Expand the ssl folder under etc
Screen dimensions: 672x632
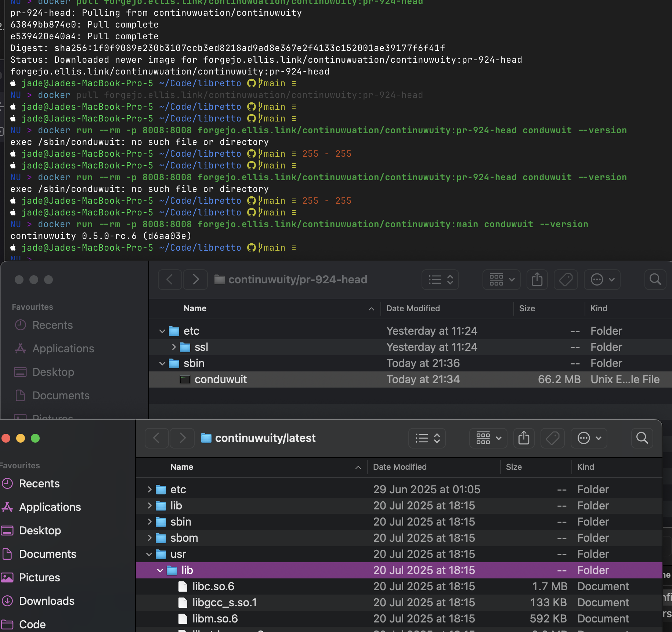174,347
